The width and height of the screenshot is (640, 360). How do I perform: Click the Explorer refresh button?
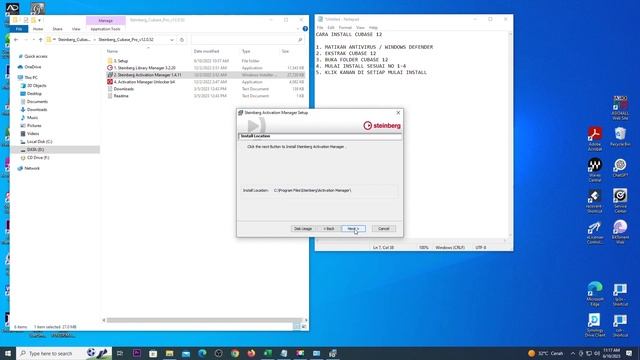coord(182,40)
